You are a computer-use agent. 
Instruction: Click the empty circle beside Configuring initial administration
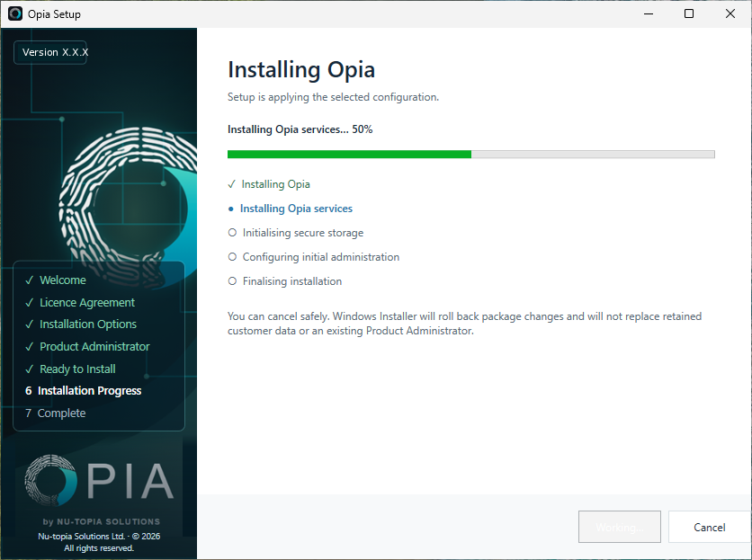tap(232, 256)
